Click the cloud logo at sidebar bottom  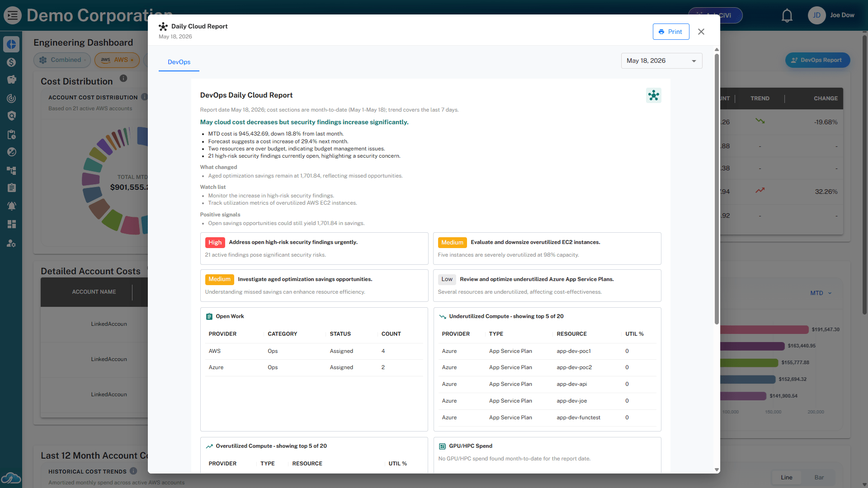click(x=11, y=478)
